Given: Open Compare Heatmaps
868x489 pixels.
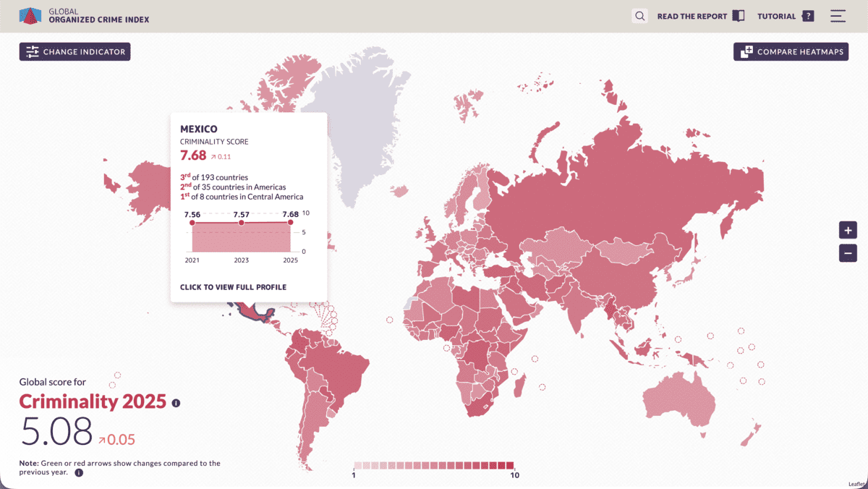Looking at the screenshot, I should tap(791, 51).
